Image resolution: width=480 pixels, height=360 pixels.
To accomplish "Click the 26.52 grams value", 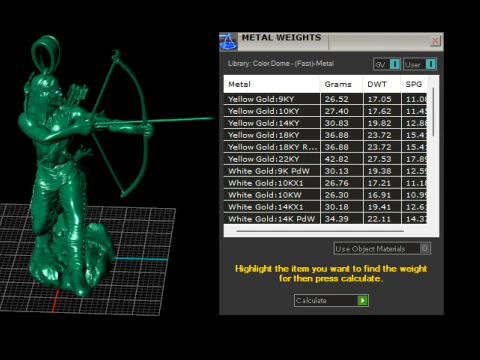I will pyautogui.click(x=337, y=99).
